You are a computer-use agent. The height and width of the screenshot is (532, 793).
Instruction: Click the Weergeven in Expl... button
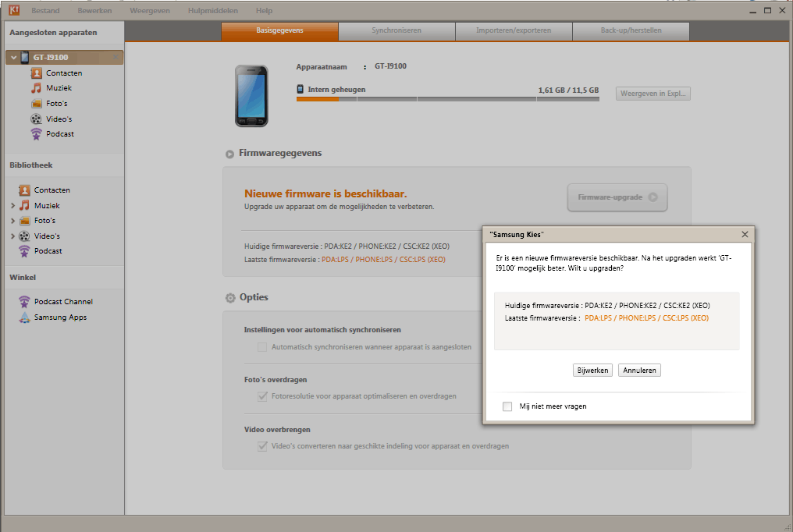point(653,94)
